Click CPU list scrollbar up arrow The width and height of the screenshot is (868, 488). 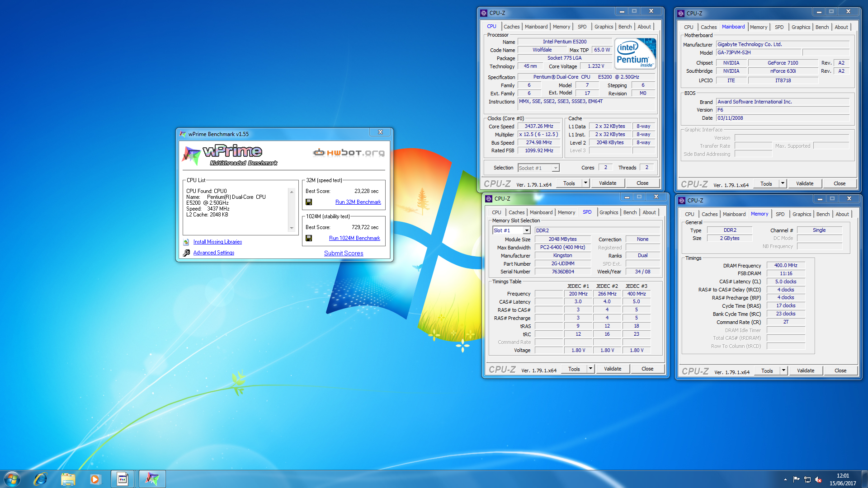click(x=292, y=192)
